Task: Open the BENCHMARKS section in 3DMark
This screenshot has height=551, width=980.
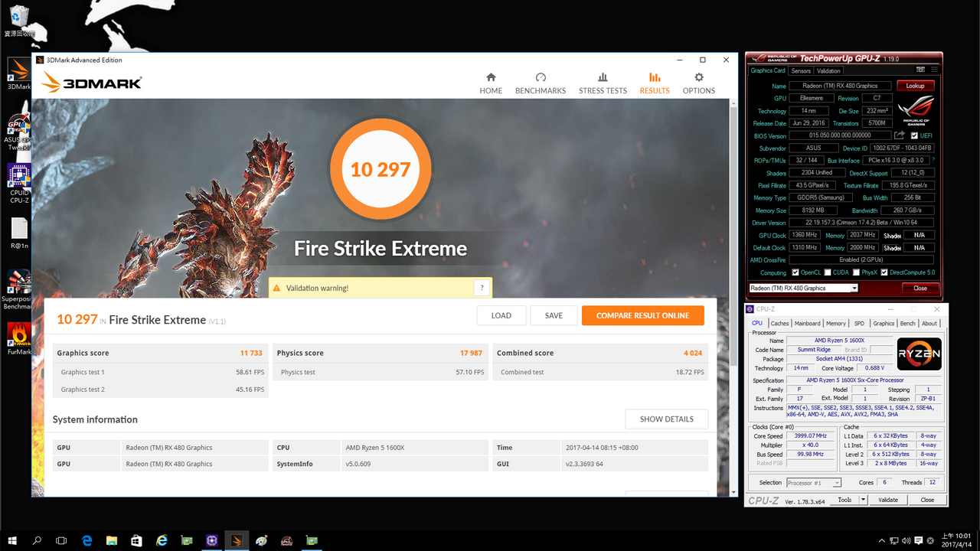Action: 541,83
